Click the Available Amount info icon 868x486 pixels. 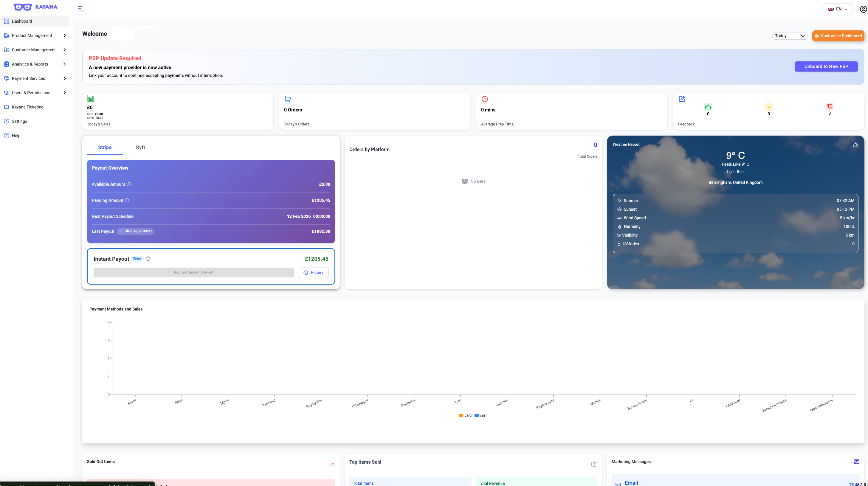(129, 184)
